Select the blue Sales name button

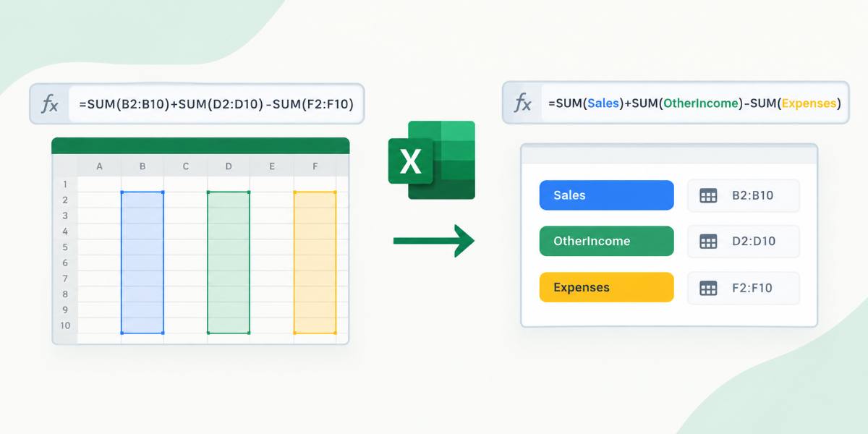coord(606,195)
